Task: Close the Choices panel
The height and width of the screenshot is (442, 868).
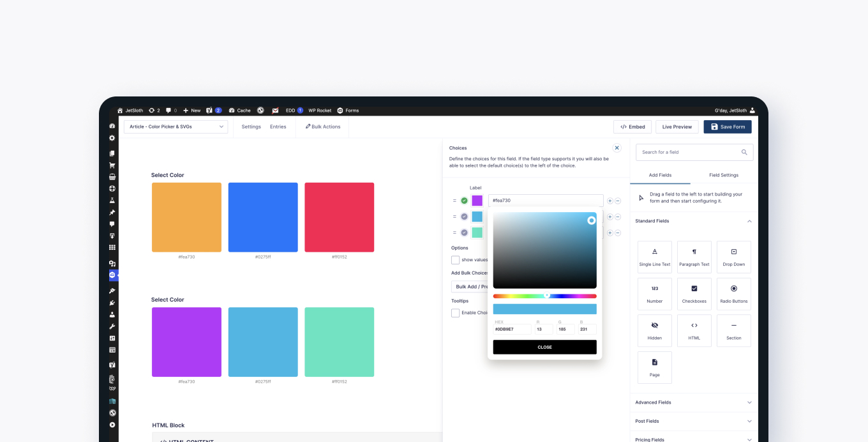Action: tap(617, 148)
